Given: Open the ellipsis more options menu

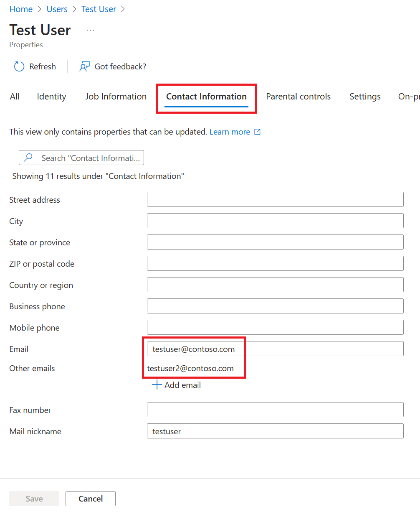Looking at the screenshot, I should 91,30.
